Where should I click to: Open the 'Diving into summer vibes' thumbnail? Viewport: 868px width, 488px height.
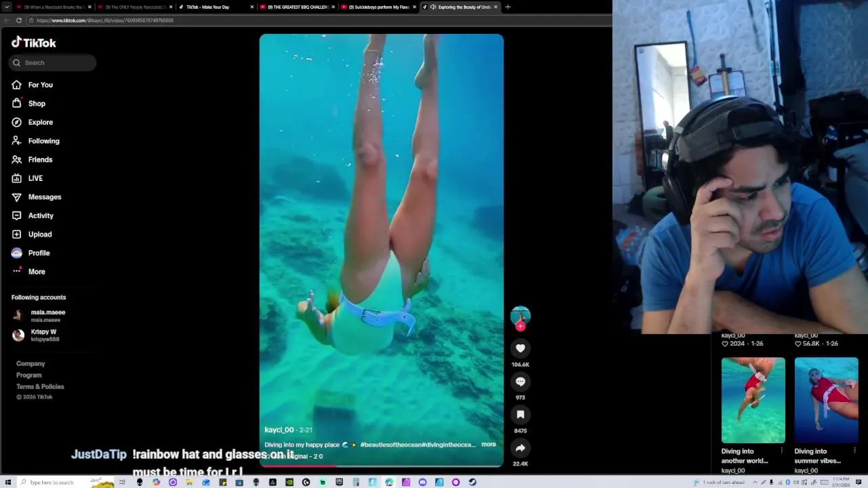click(826, 400)
